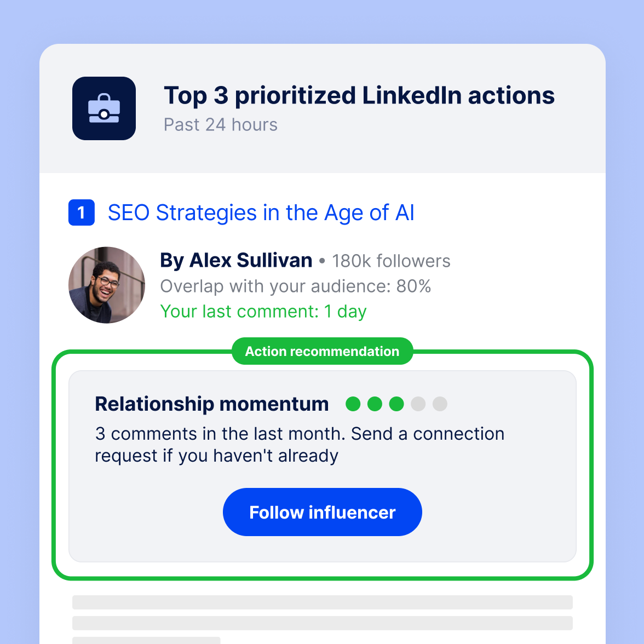
Task: Select the Your last comment: 1 day text
Action: coord(263,311)
